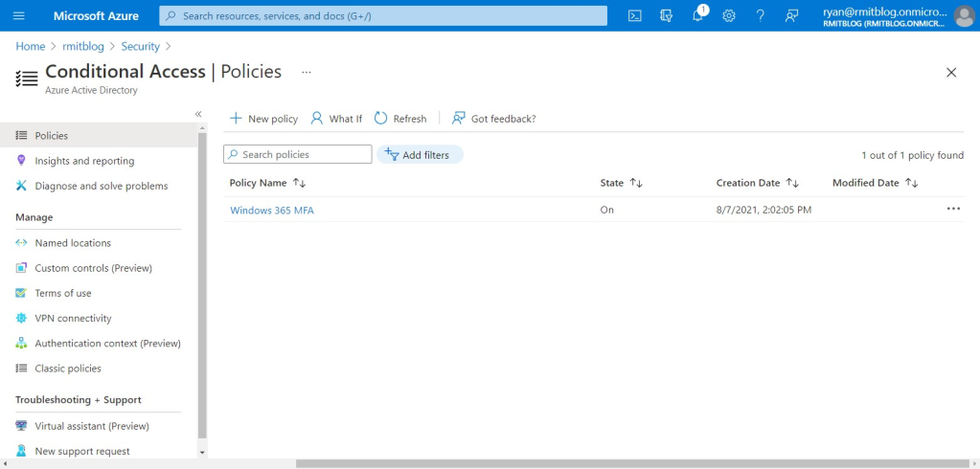Image resolution: width=980 pixels, height=469 pixels.
Task: Open Directories and subscriptions filter icon
Action: [666, 15]
